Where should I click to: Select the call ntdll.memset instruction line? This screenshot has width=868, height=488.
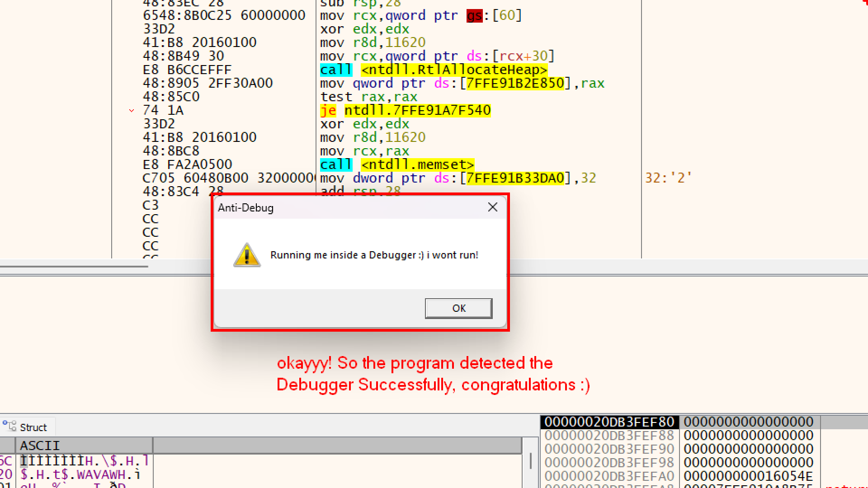[x=396, y=164]
